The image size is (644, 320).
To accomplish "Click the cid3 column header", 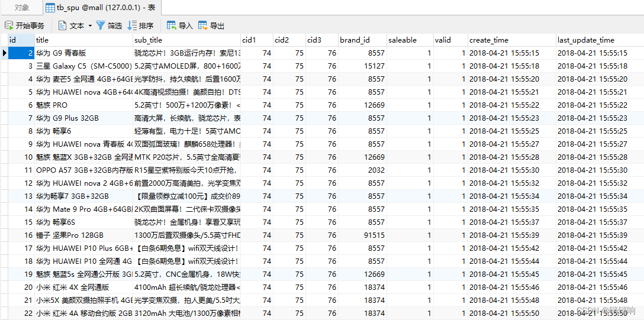I will tap(322, 40).
